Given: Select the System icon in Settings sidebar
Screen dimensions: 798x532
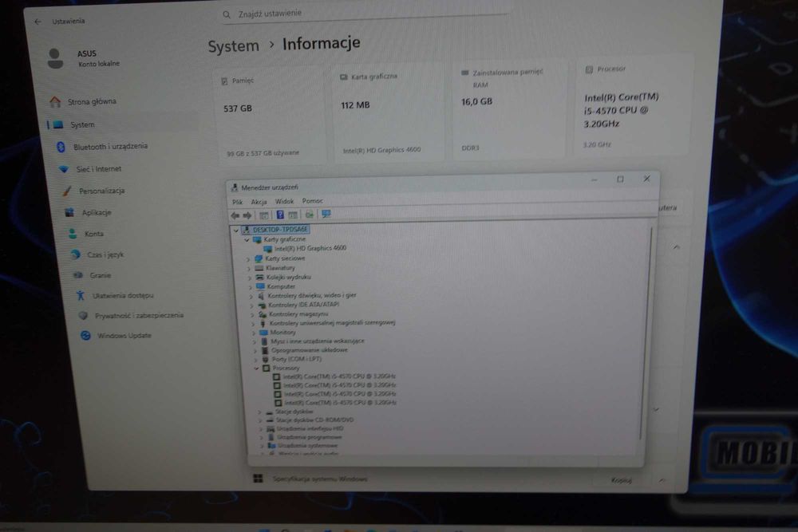Looking at the screenshot, I should (58, 124).
